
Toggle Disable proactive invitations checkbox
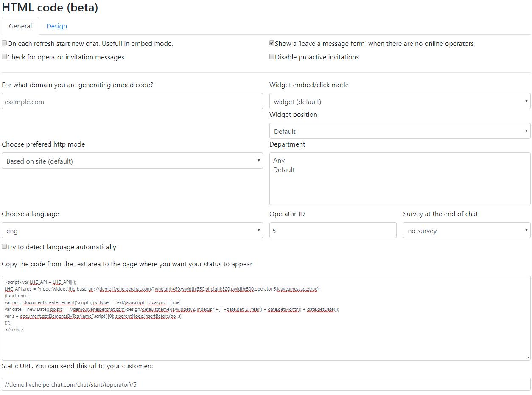click(272, 56)
